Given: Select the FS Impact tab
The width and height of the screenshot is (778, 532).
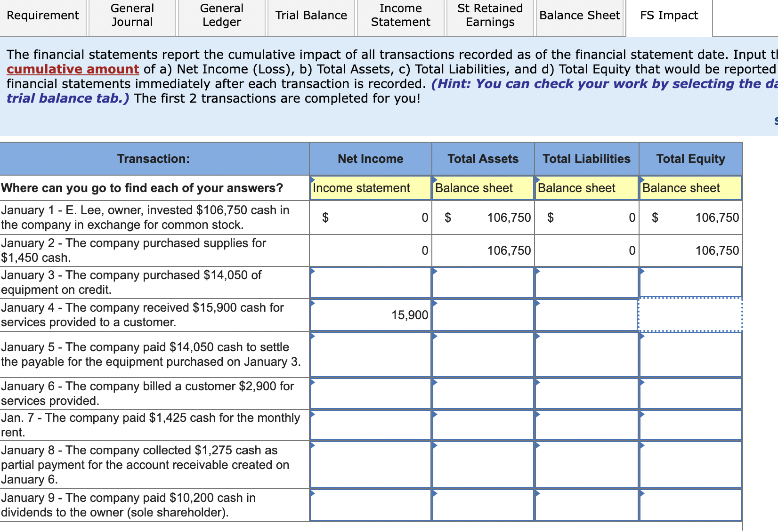Looking at the screenshot, I should 668,16.
